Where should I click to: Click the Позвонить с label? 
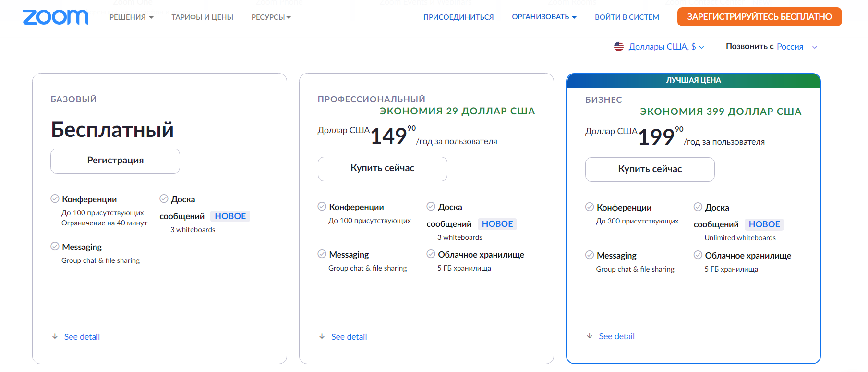pyautogui.click(x=749, y=47)
